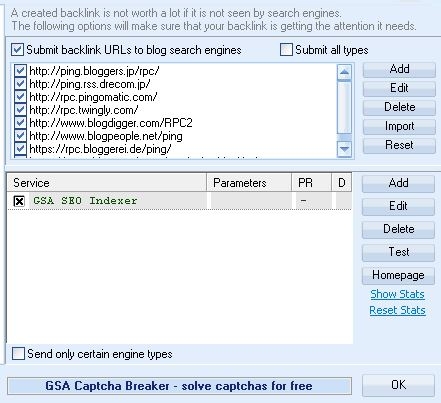
Task: Enable the Submit all types checkbox
Action: pos(286,50)
